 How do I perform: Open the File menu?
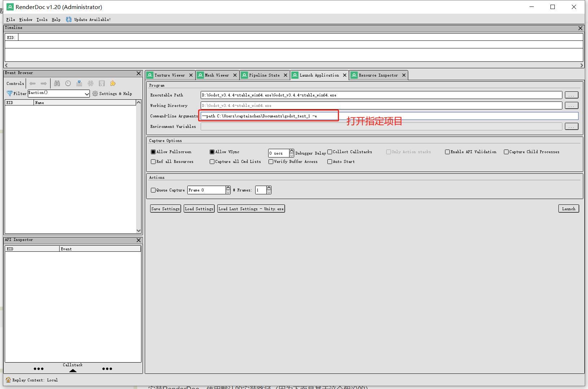coord(10,20)
